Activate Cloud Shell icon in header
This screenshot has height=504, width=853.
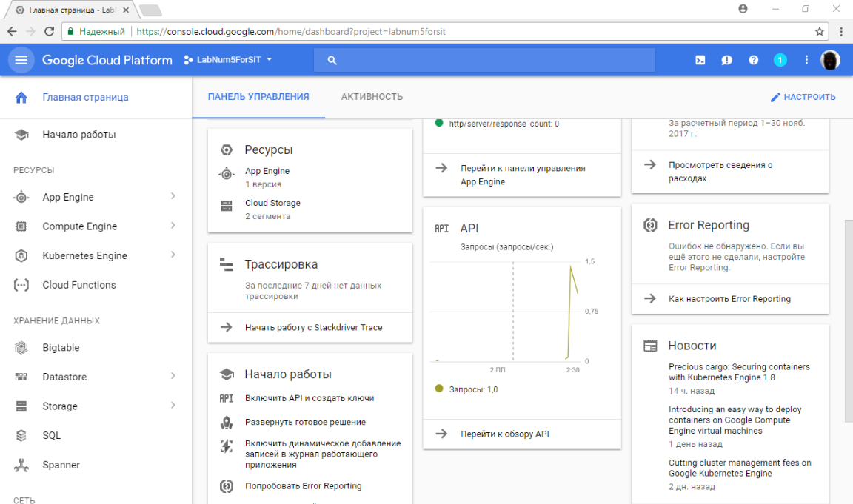700,60
